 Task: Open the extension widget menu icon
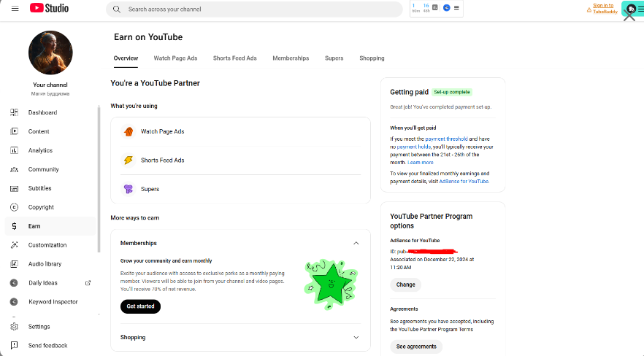pyautogui.click(x=456, y=8)
